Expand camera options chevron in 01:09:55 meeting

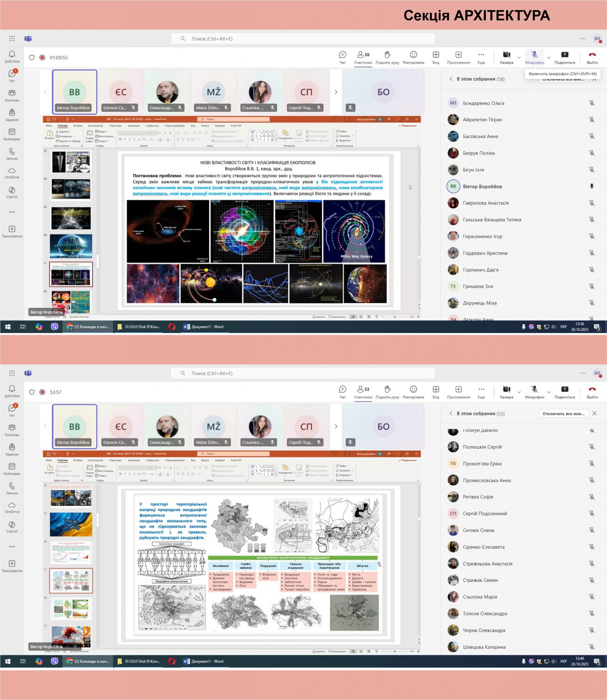pos(519,57)
